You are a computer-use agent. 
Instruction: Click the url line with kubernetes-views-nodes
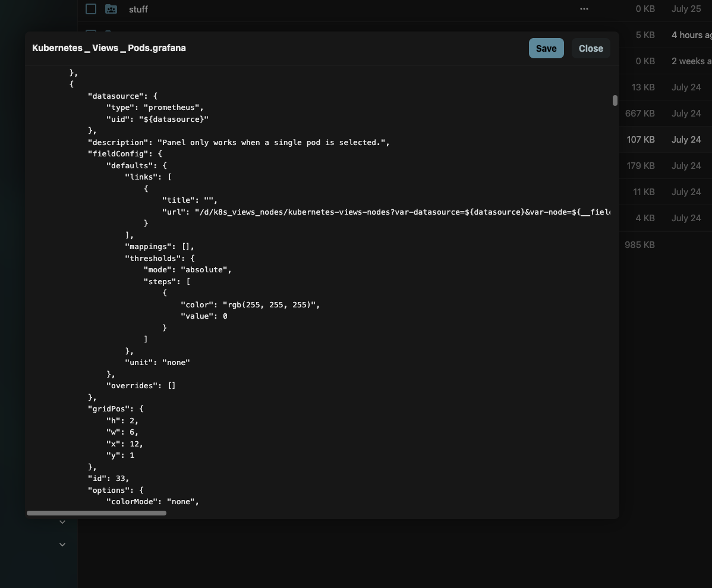386,212
